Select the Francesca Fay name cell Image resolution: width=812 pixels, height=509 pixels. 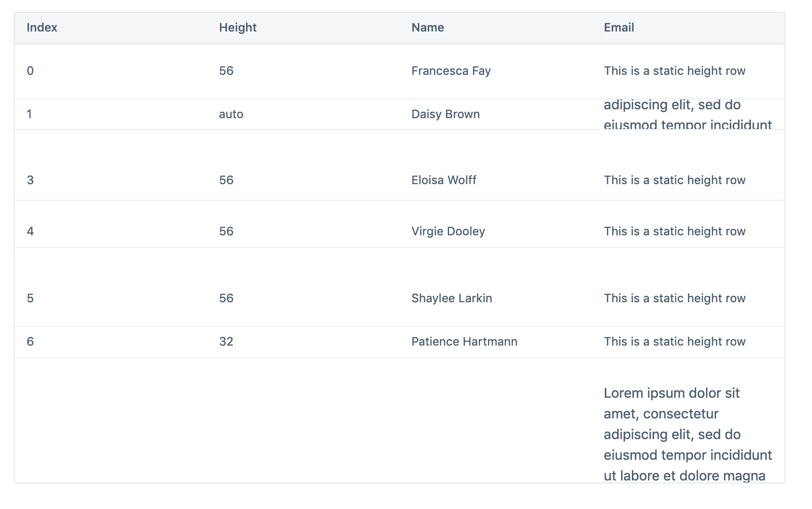point(451,71)
